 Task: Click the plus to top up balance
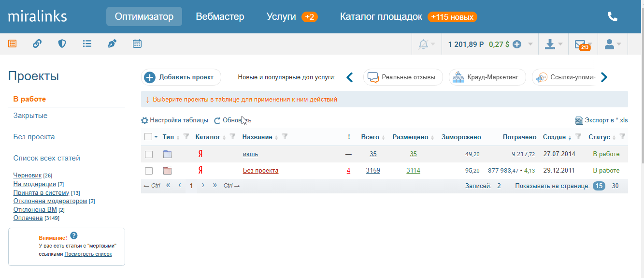click(517, 44)
